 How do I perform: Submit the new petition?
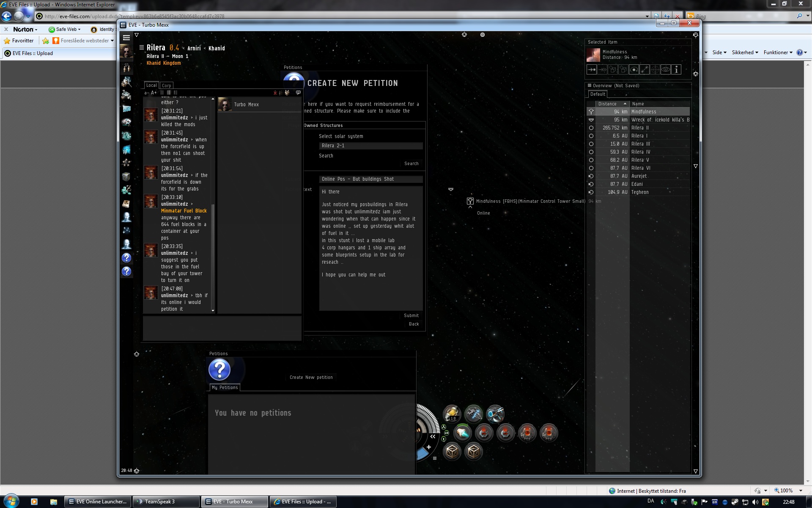click(x=411, y=315)
